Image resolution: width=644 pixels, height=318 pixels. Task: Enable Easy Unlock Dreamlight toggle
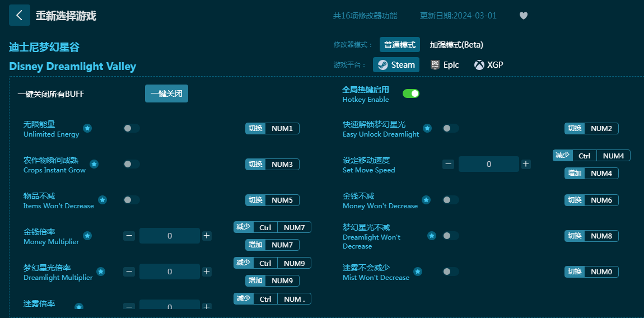(451, 128)
